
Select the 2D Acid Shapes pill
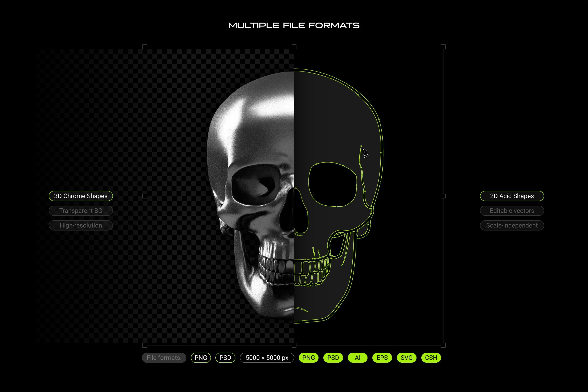[512, 196]
